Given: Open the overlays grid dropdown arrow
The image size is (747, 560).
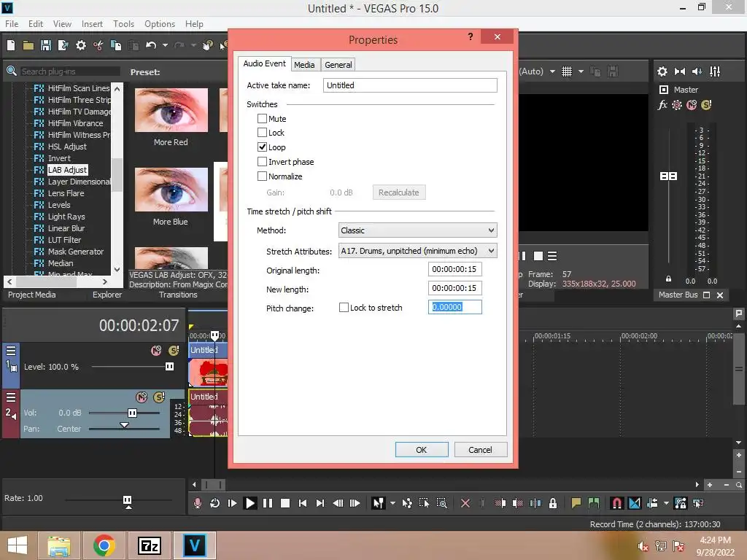Looking at the screenshot, I should click(581, 71).
